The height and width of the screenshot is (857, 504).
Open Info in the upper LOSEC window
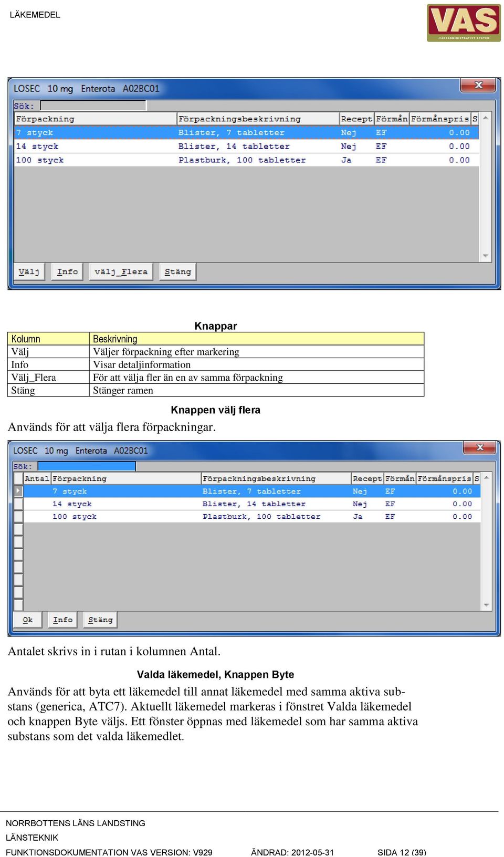point(67,271)
